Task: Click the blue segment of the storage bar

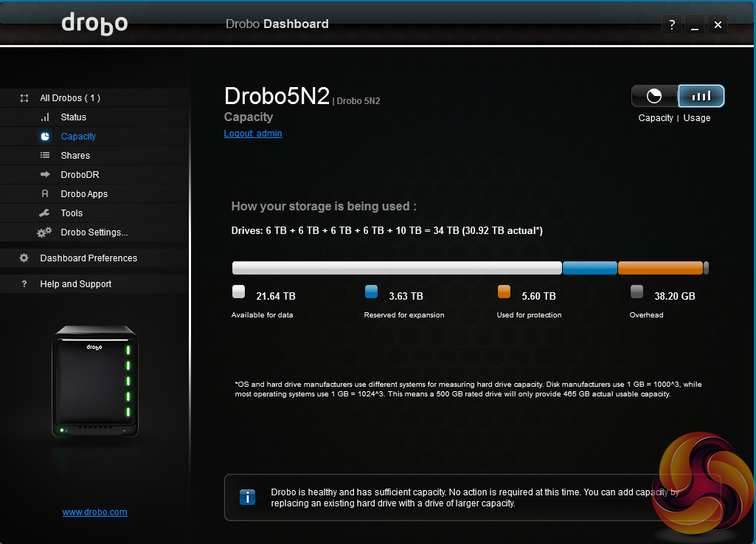Action: 589,268
